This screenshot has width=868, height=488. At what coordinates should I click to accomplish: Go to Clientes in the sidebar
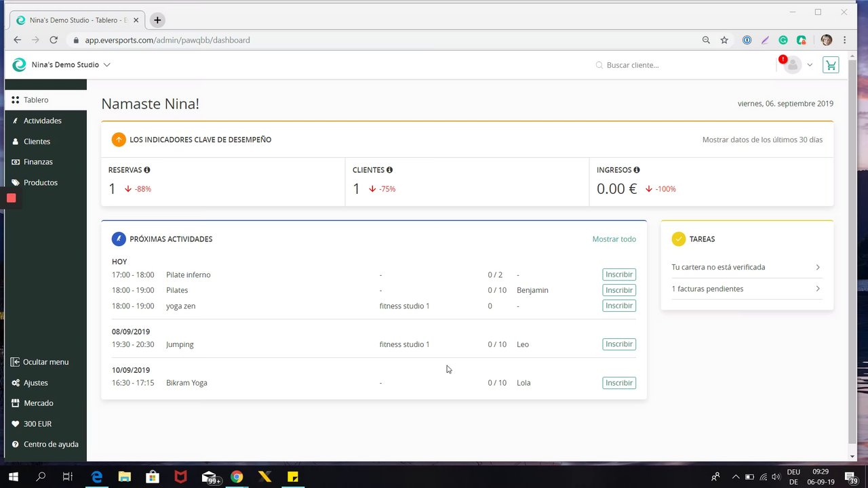(x=45, y=141)
